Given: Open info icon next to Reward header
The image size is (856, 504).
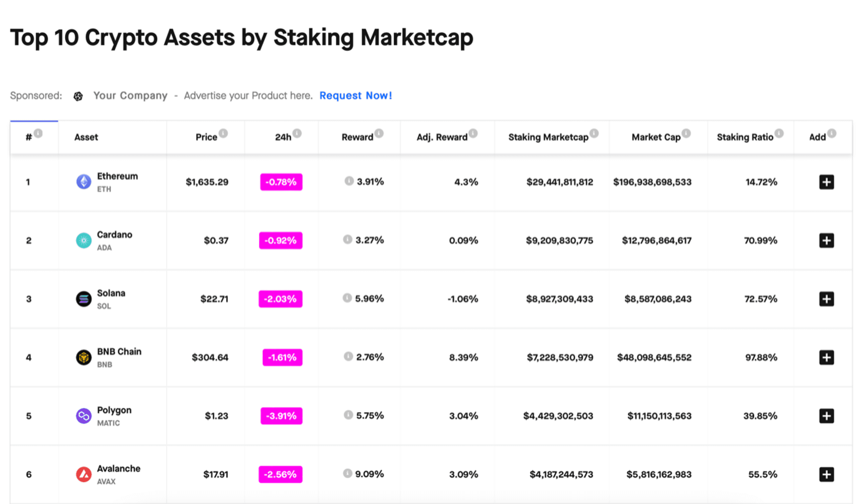Looking at the screenshot, I should [x=379, y=133].
